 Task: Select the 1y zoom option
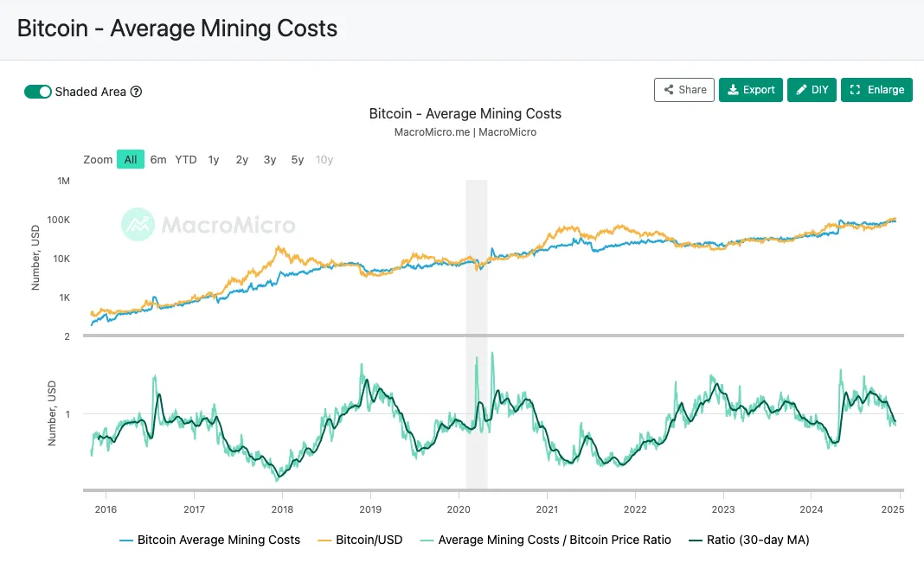tap(214, 159)
